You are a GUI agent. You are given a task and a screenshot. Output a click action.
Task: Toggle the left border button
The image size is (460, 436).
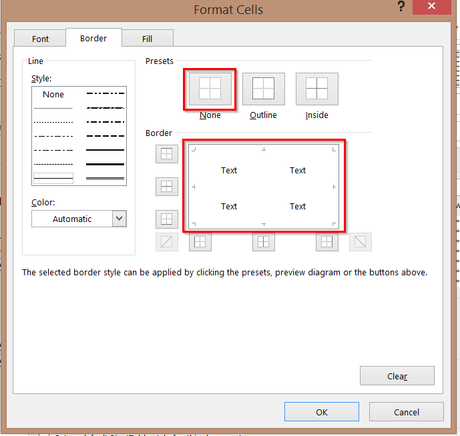pos(200,242)
